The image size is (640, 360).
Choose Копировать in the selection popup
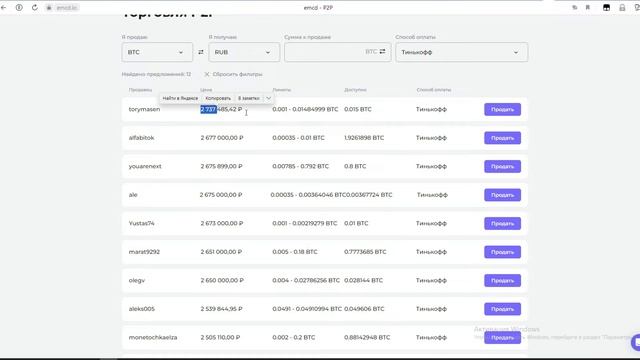(x=218, y=98)
